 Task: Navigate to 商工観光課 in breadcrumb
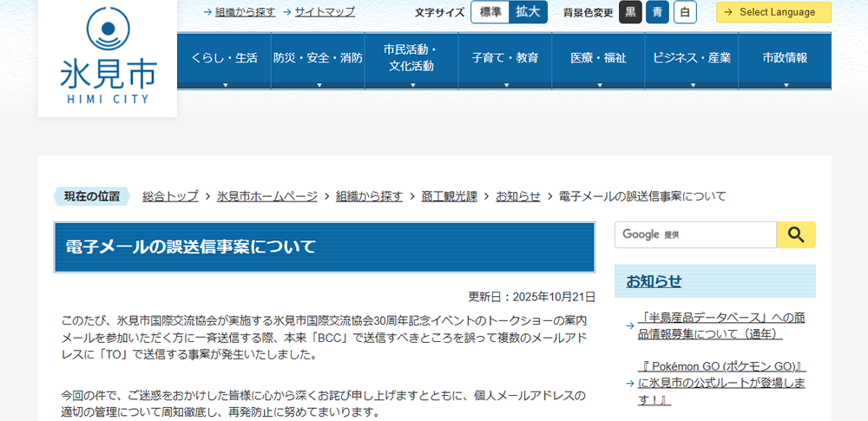coord(449,196)
